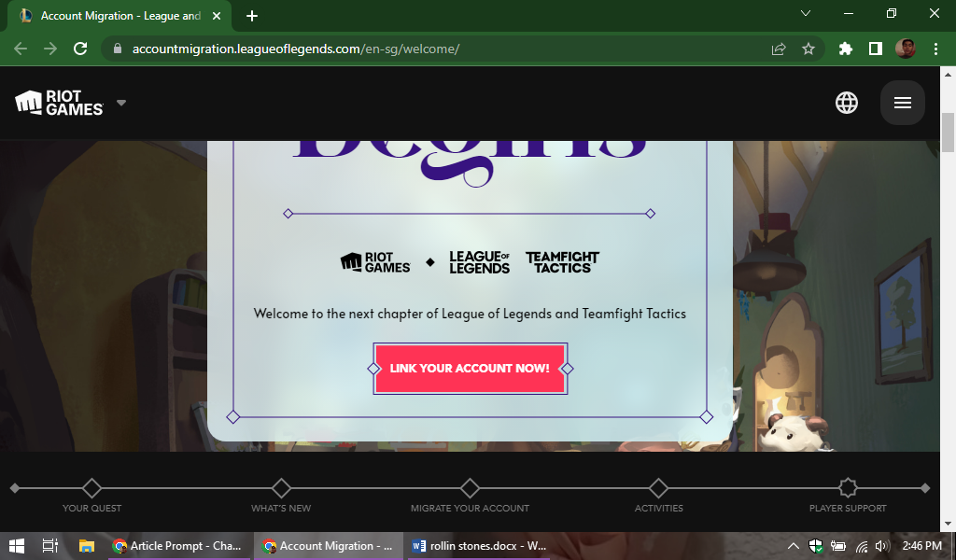956x560 pixels.
Task: Open Wi-Fi network tray icon
Action: (x=862, y=546)
